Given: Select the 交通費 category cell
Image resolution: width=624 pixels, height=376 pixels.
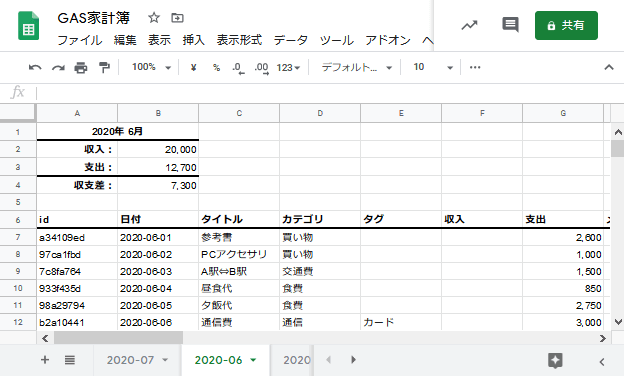Looking at the screenshot, I should point(320,271).
